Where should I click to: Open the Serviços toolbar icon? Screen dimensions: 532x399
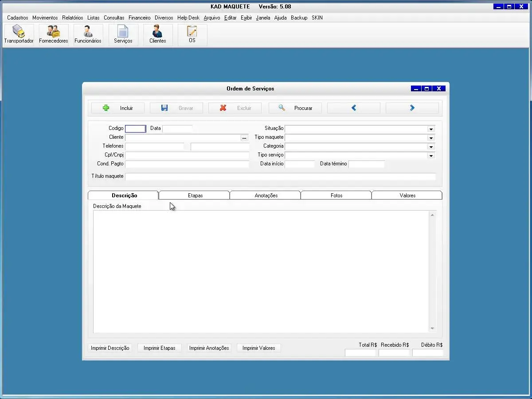point(123,35)
